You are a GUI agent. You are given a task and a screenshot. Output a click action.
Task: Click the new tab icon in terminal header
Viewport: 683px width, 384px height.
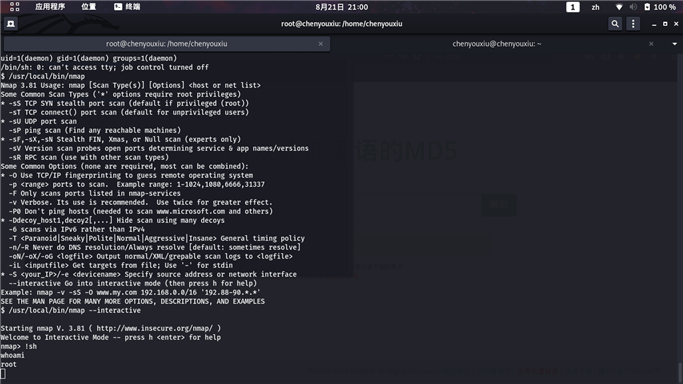pos(11,24)
